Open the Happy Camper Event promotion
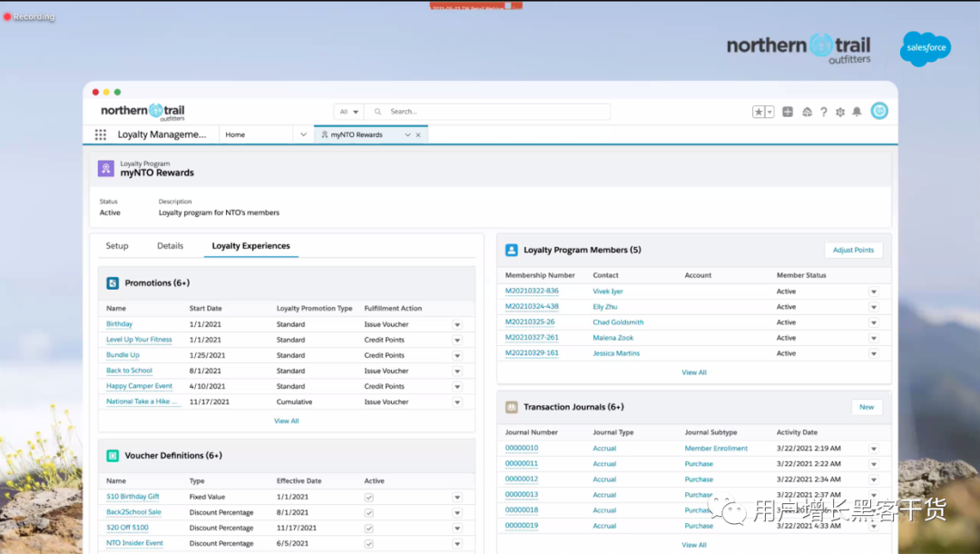Image resolution: width=980 pixels, height=554 pixels. [x=139, y=386]
